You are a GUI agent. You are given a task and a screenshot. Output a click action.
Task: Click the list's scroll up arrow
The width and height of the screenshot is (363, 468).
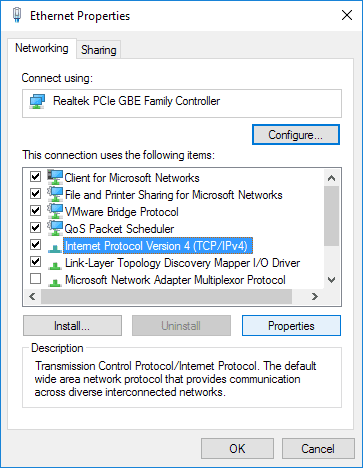(331, 178)
